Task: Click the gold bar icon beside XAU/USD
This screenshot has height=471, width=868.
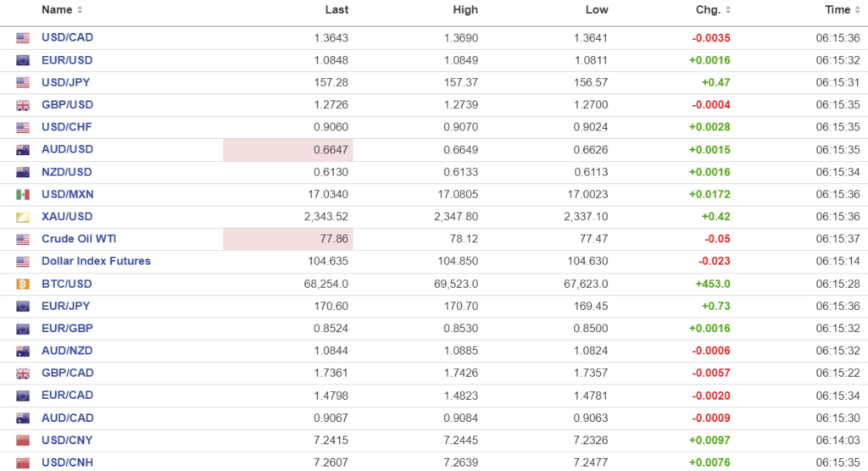Action: [23, 217]
